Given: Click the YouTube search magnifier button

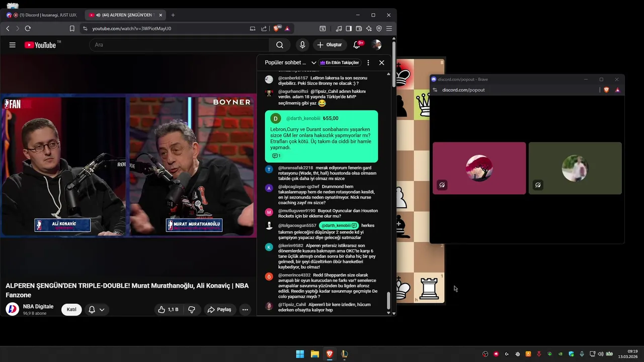Looking at the screenshot, I should [280, 45].
